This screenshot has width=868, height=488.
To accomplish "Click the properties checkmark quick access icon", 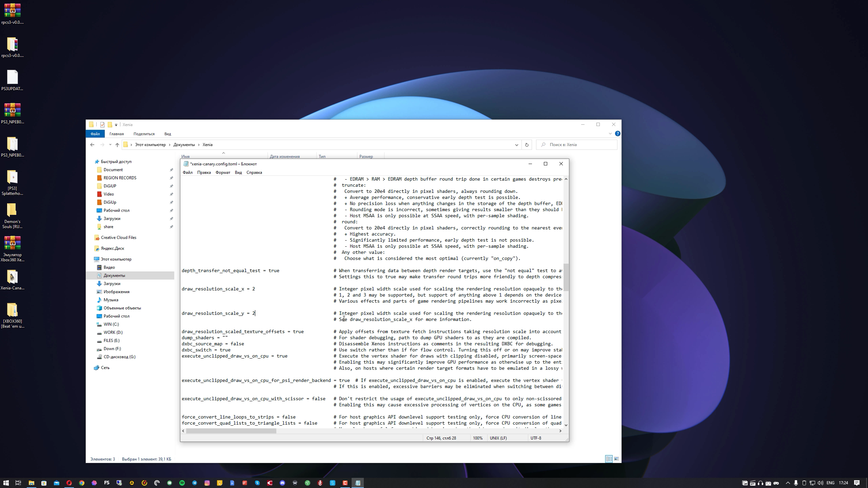I will tap(102, 125).
